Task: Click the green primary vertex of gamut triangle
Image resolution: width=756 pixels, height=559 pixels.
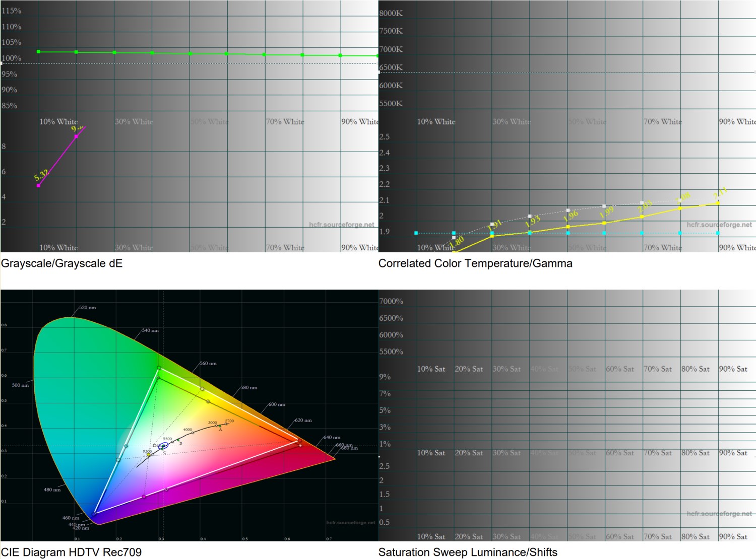Action: 159,368
